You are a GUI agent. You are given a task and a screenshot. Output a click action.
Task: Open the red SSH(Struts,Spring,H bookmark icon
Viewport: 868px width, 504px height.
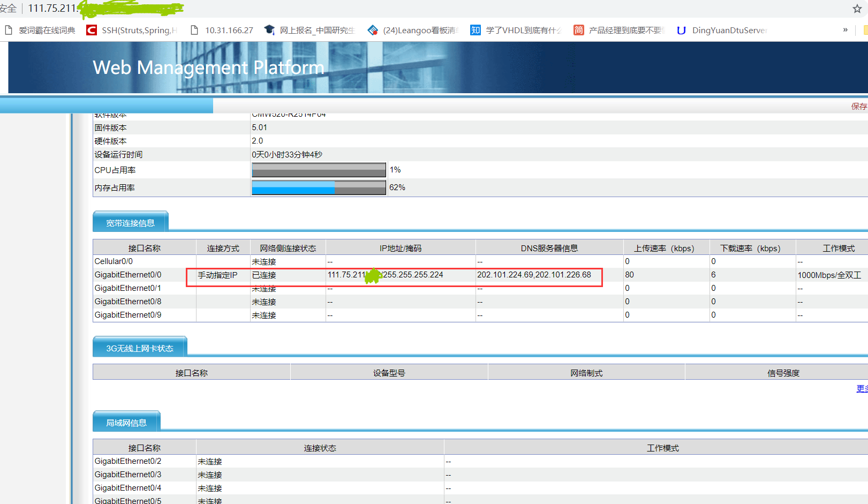(x=92, y=30)
